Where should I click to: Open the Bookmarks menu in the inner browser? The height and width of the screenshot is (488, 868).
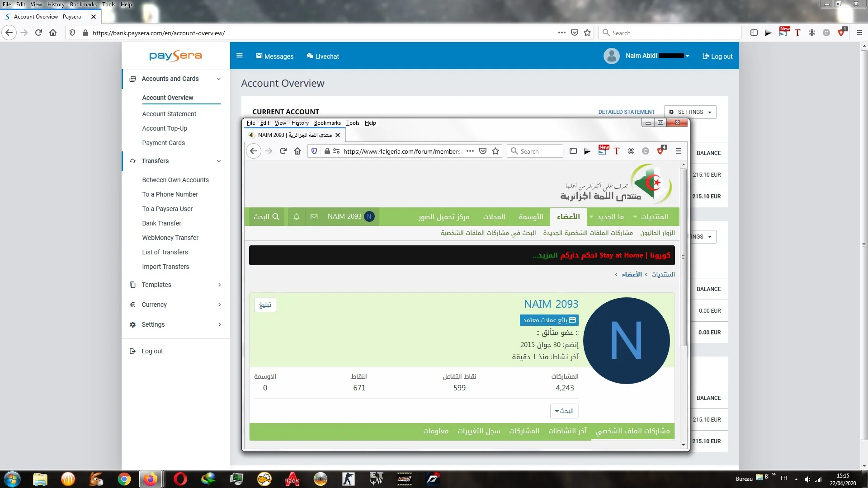(x=327, y=123)
